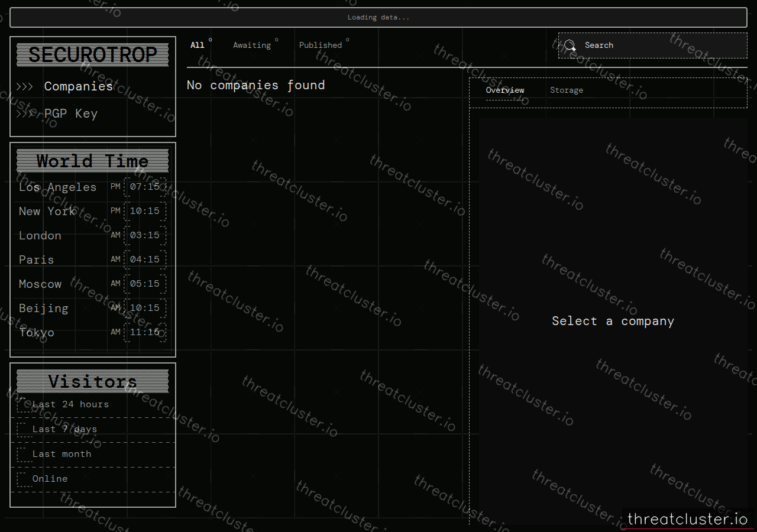Click the New York time 10:15
The image size is (757, 532).
[x=145, y=211]
